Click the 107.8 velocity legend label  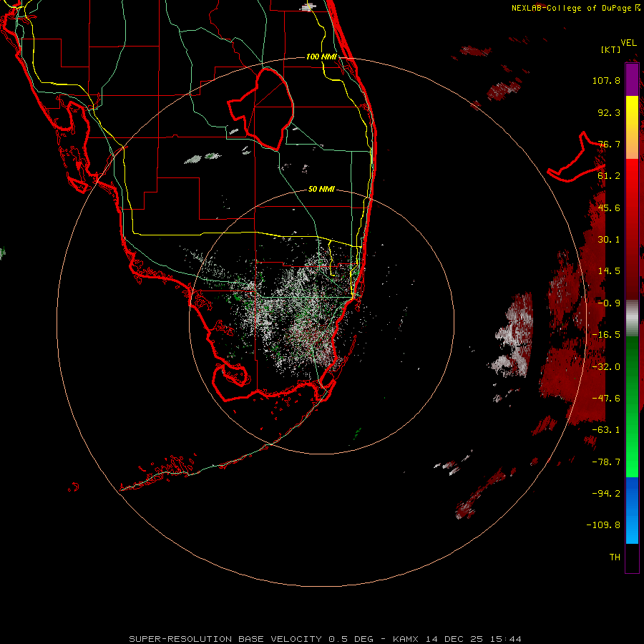(x=606, y=80)
